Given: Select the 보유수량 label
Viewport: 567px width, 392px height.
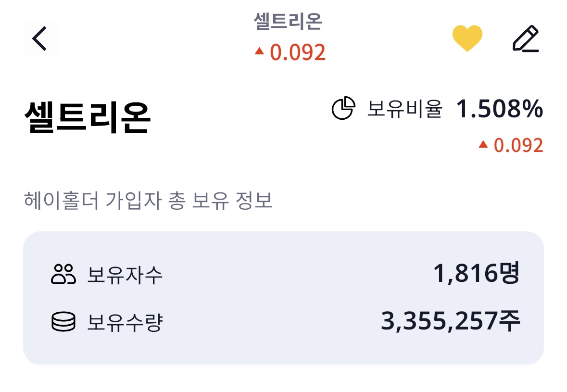Looking at the screenshot, I should 125,323.
